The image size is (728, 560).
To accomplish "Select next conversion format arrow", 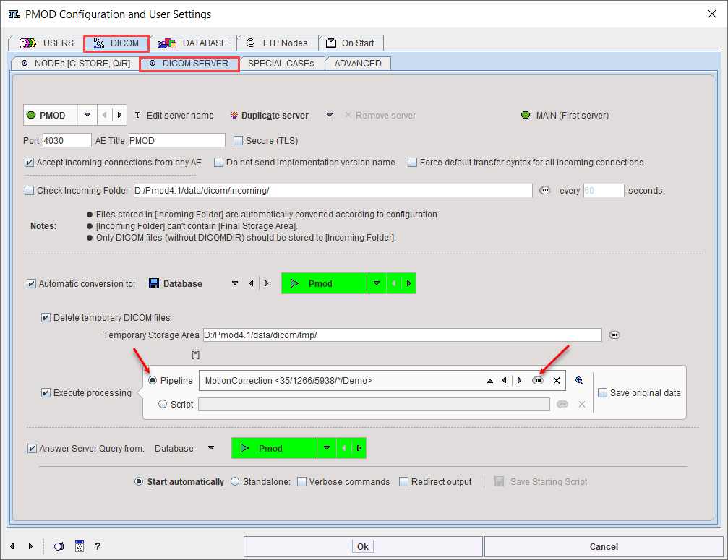I will [266, 283].
